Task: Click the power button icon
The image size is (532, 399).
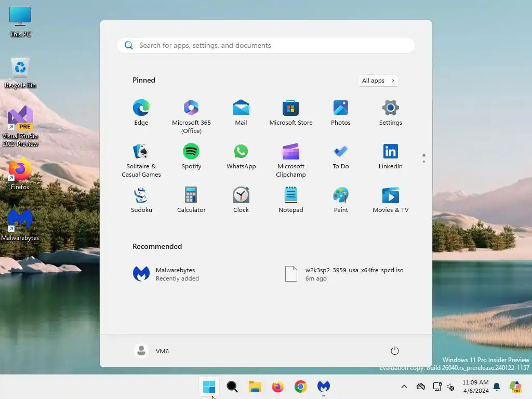Action: 395,351
